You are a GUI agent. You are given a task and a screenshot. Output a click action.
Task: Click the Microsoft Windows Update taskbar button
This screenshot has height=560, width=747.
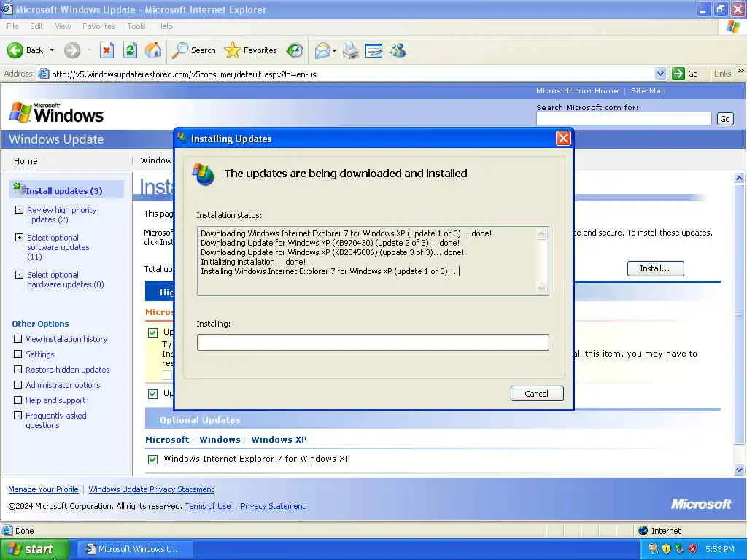tap(135, 549)
